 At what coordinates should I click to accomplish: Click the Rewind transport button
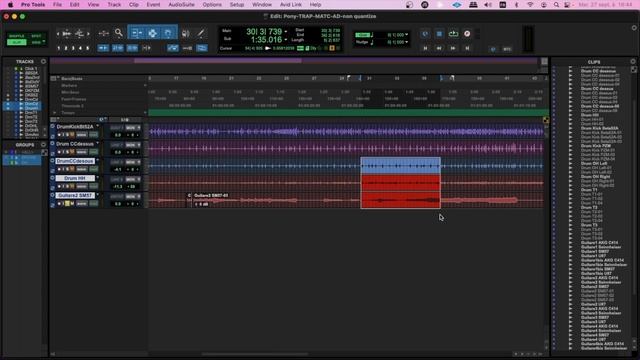439,48
